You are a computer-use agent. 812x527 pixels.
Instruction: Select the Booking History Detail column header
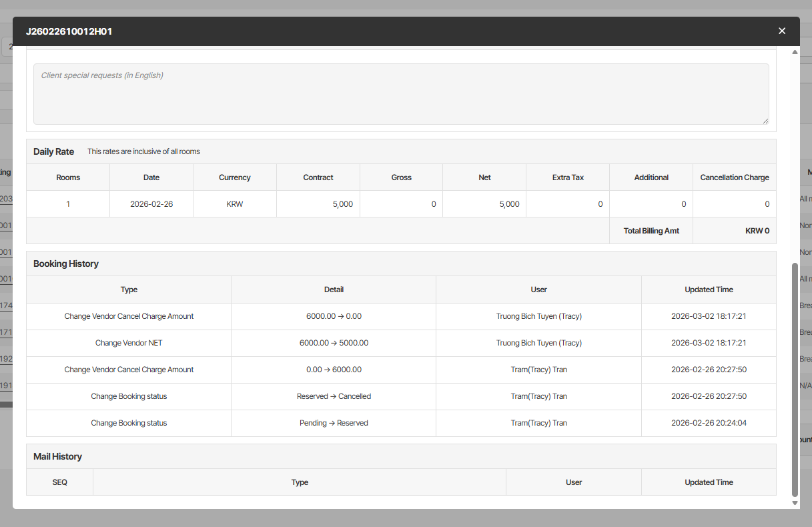coord(334,290)
